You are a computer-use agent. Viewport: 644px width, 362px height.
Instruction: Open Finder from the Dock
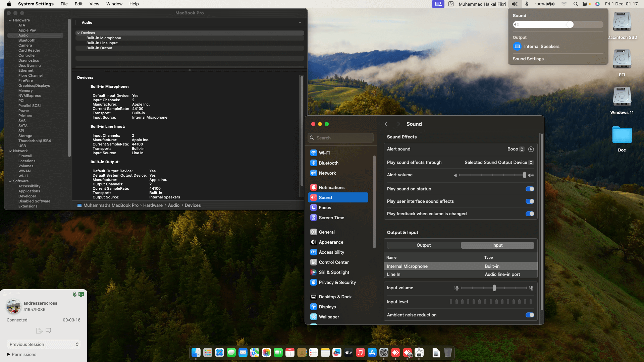point(196,353)
